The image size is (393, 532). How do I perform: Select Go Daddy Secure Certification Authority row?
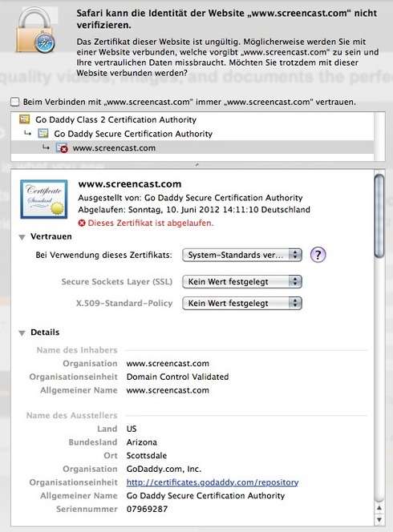(192, 134)
